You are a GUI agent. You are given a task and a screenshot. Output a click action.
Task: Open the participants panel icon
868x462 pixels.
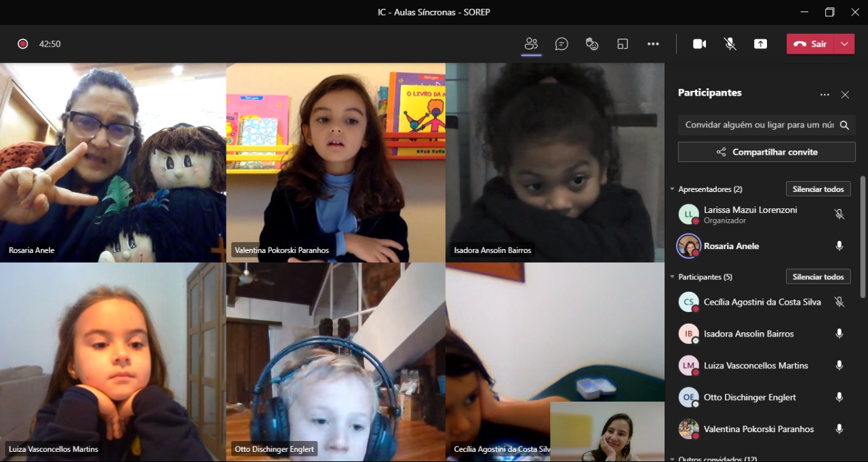pyautogui.click(x=531, y=44)
